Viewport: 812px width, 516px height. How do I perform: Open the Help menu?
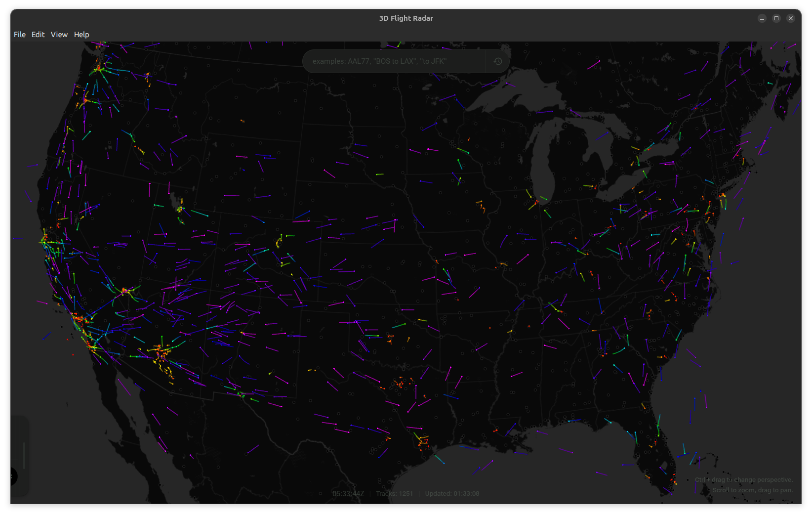point(81,34)
